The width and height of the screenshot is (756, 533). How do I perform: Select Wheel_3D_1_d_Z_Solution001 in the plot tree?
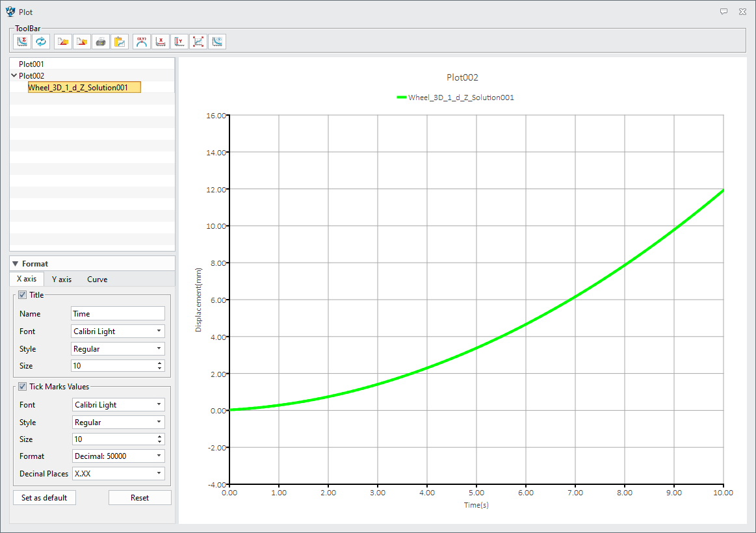tap(85, 87)
